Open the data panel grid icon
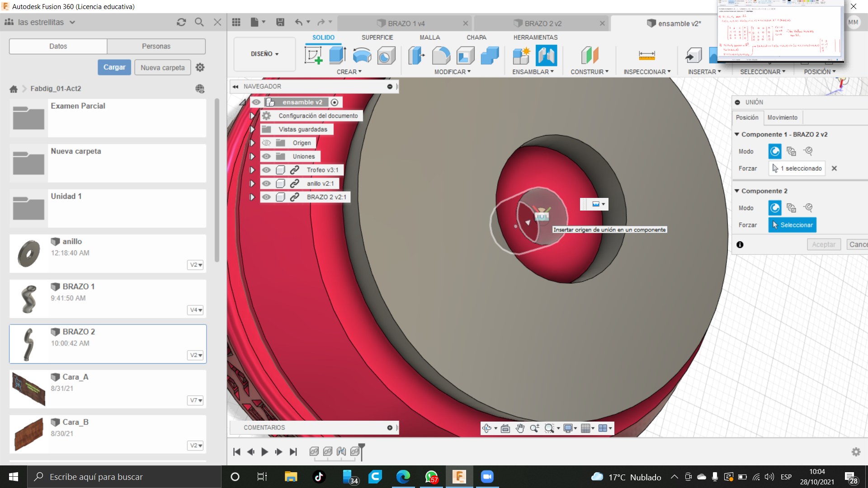This screenshot has width=868, height=488. point(236,22)
